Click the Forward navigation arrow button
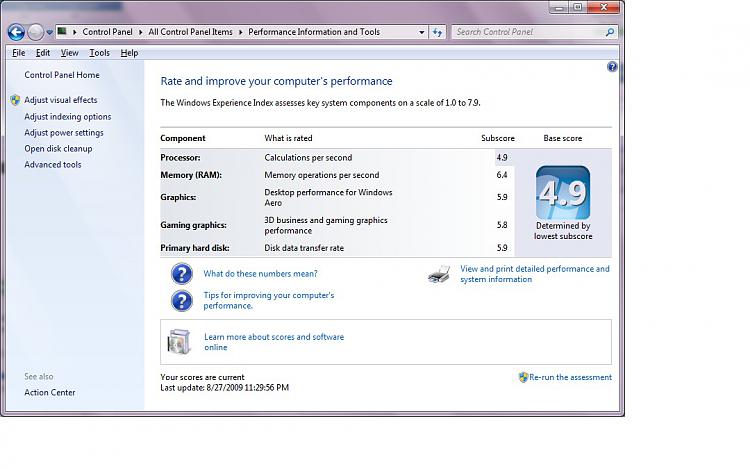Screen dimensions: 750x469 coord(35,32)
